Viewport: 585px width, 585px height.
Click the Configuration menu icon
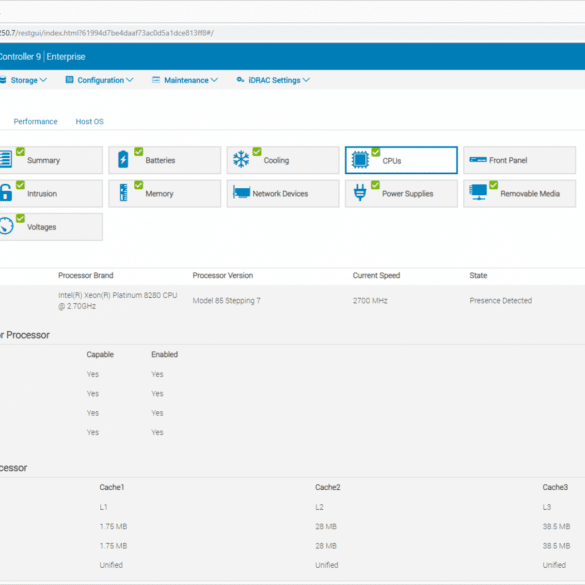click(69, 79)
